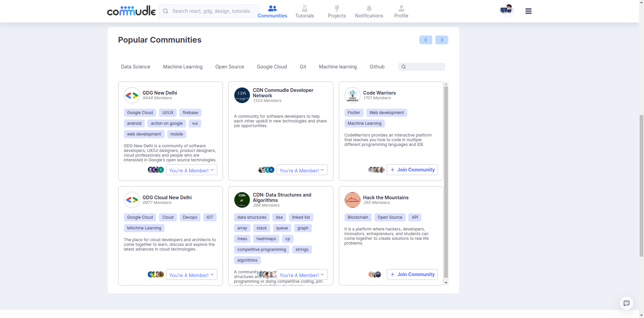Click GDG New Delhi logo
Screen dimensions: 644x318
click(x=132, y=96)
